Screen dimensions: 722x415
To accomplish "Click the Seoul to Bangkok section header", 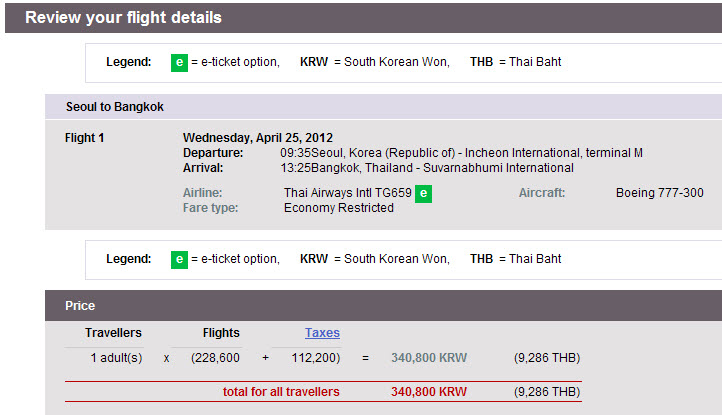I will (x=383, y=107).
